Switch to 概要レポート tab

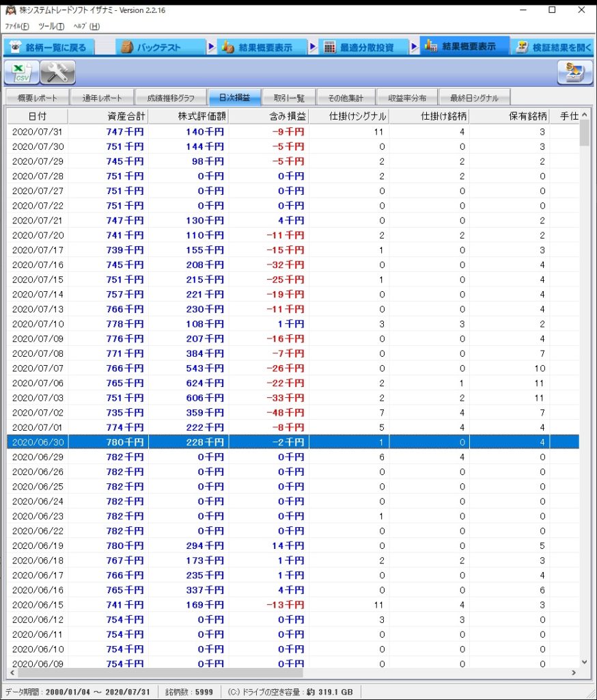coord(38,98)
